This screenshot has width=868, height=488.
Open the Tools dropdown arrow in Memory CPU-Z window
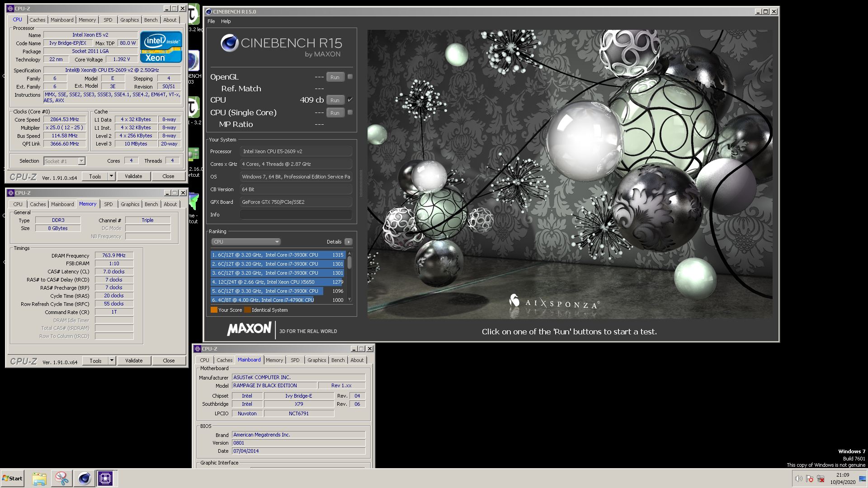112,361
